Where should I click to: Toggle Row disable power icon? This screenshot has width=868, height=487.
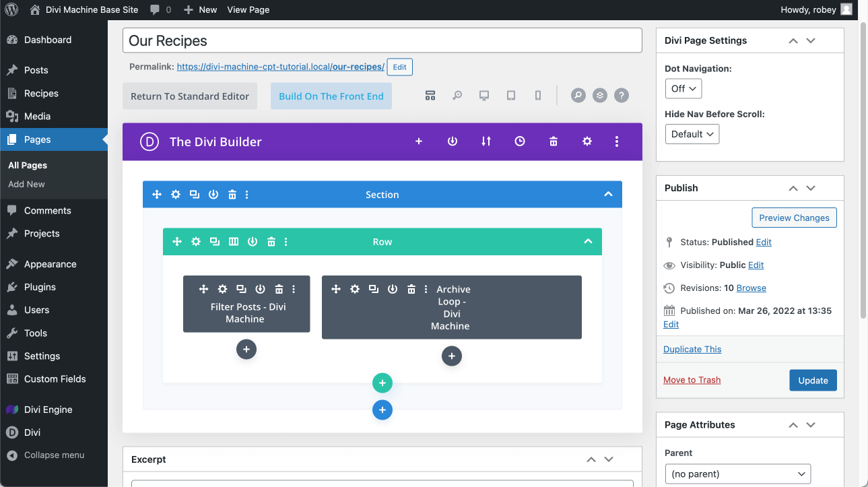[x=253, y=242]
